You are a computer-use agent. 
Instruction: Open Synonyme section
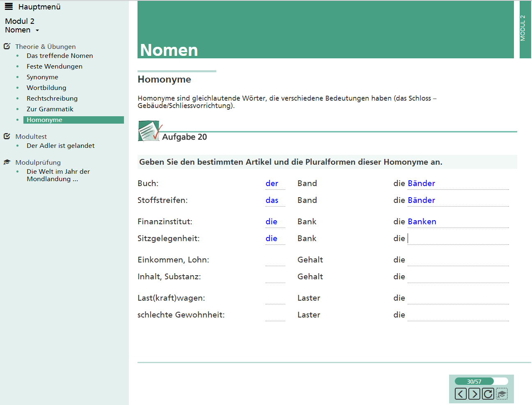(42, 77)
